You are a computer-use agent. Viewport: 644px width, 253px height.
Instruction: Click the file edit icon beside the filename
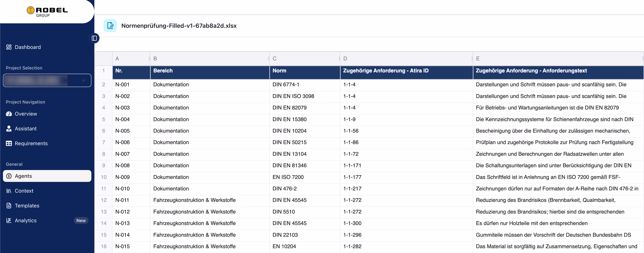[110, 26]
